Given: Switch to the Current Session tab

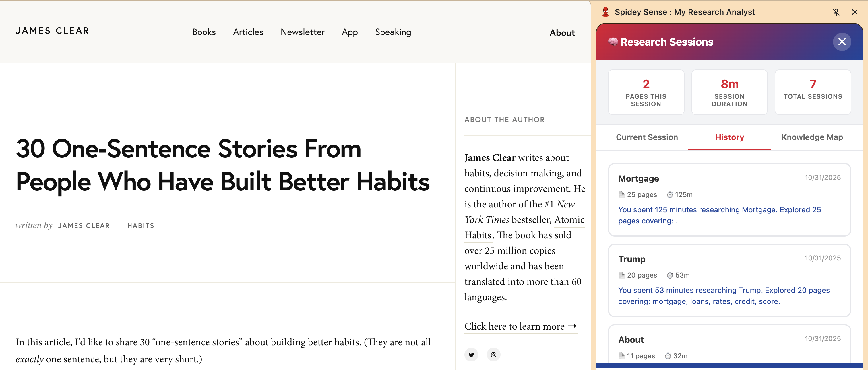Looking at the screenshot, I should (x=647, y=137).
